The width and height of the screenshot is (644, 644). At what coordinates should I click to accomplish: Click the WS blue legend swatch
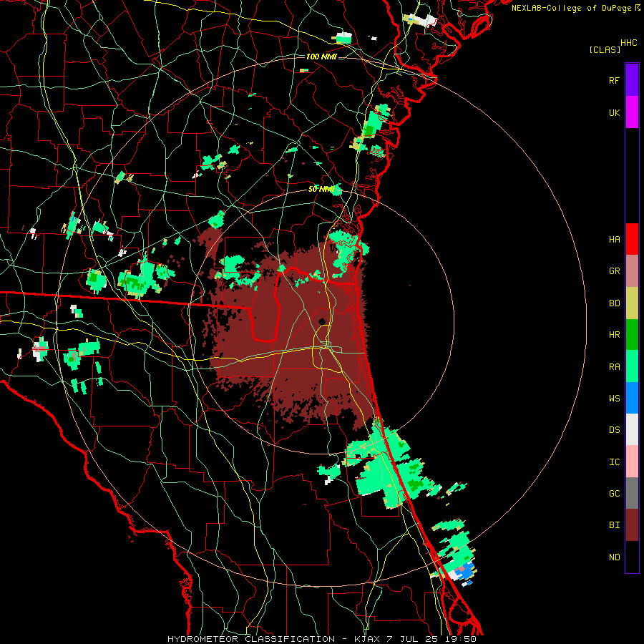tap(632, 398)
